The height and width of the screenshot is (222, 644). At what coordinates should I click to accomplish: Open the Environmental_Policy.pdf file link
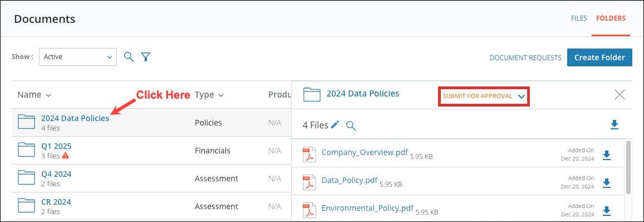pyautogui.click(x=367, y=209)
